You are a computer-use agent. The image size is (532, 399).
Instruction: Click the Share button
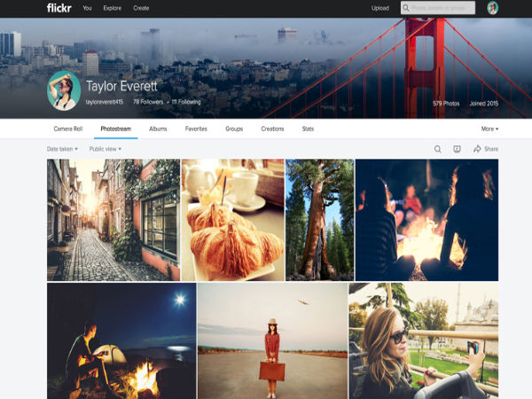point(486,149)
